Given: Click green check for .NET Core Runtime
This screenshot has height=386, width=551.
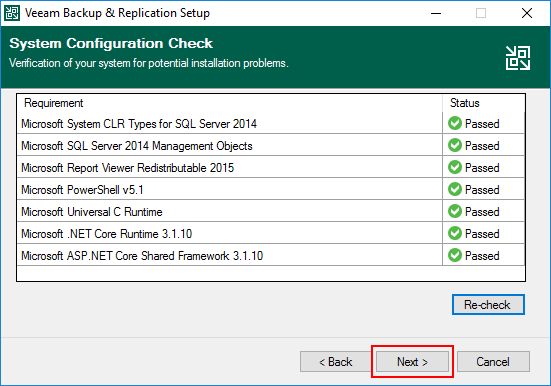Looking at the screenshot, I should tap(455, 233).
